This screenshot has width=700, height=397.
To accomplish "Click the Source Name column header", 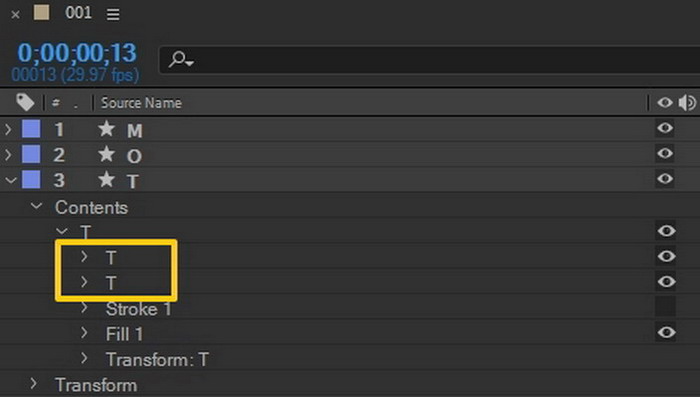I will tap(141, 103).
